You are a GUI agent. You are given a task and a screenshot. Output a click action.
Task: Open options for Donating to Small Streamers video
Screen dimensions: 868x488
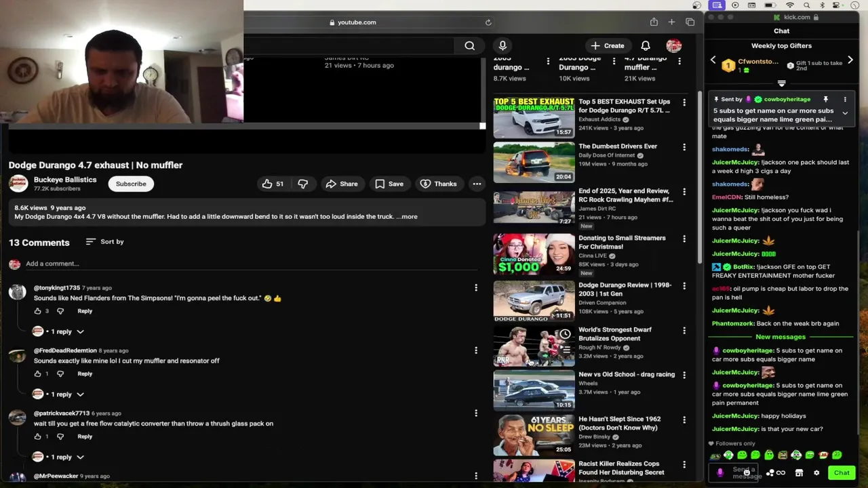(684, 239)
